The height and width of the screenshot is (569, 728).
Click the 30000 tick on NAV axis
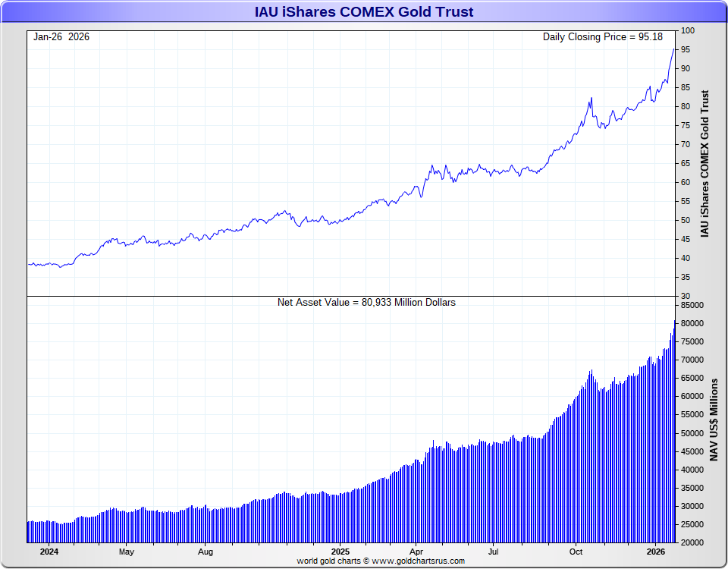692,506
